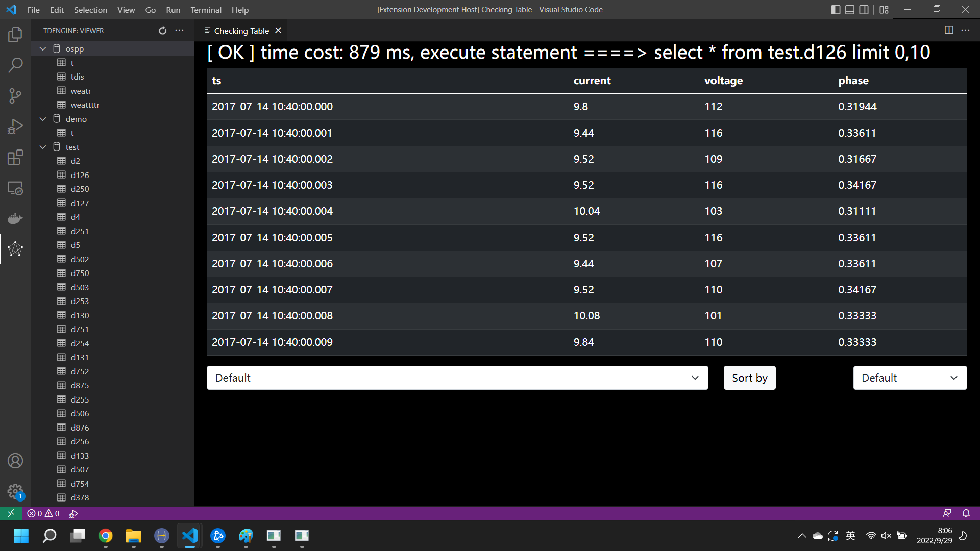
Task: Show hidden system tray icons
Action: point(802,536)
